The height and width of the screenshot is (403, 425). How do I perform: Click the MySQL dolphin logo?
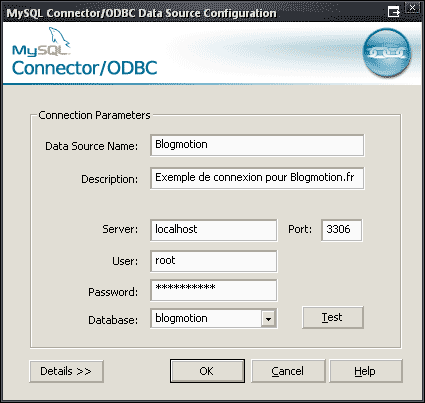(x=42, y=41)
